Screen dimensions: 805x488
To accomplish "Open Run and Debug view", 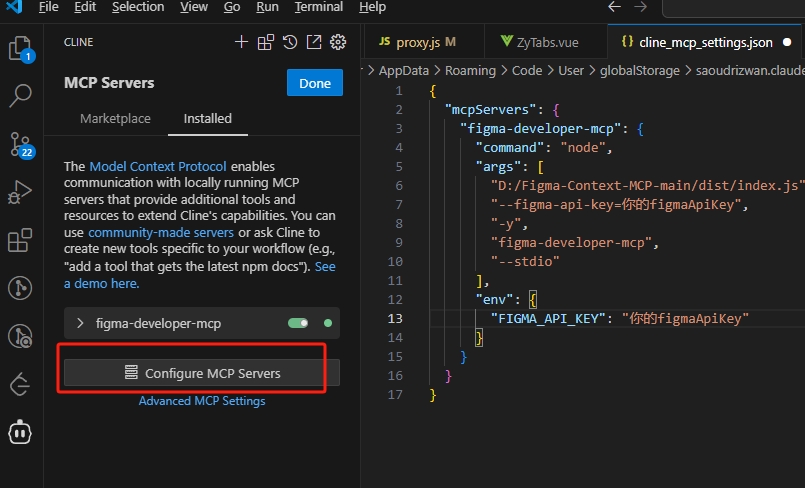I will coord(21,192).
